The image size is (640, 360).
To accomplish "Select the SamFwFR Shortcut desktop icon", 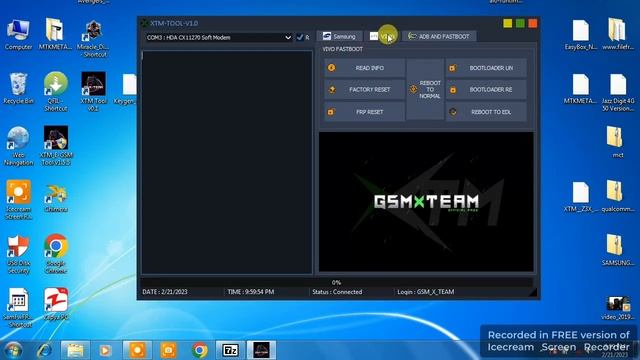I will pyautogui.click(x=18, y=308).
